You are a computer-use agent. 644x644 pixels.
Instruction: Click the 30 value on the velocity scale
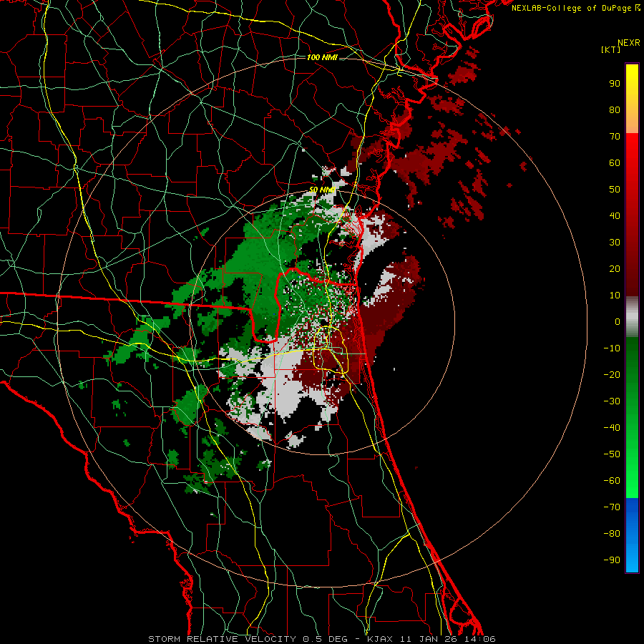(x=615, y=243)
